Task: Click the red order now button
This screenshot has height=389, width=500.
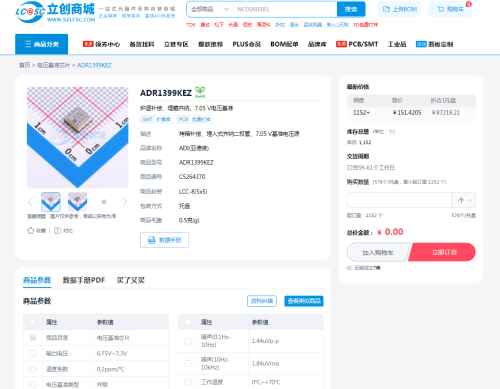Action: pyautogui.click(x=443, y=252)
